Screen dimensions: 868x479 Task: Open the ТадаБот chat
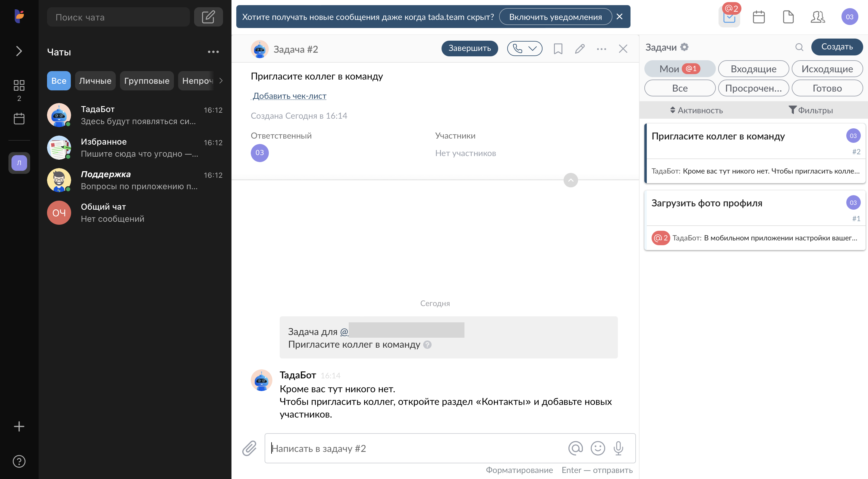click(135, 115)
